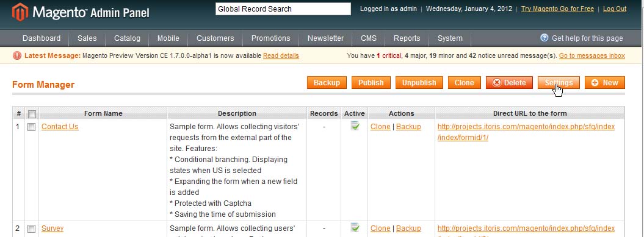
Task: Open the Dashboard menu
Action: (x=42, y=38)
